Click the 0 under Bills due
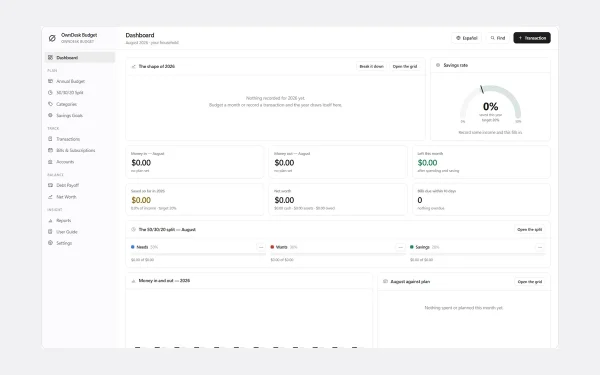600x375 pixels. point(420,200)
